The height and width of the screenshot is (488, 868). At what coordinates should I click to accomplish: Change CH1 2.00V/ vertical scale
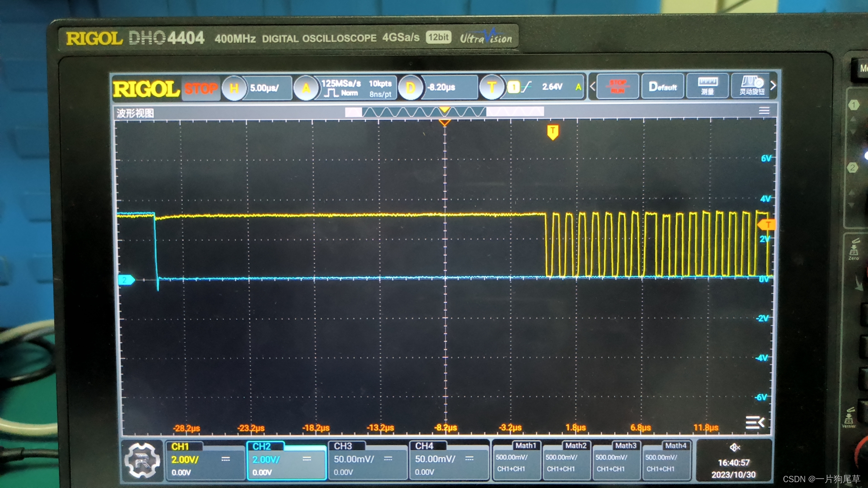[184, 460]
